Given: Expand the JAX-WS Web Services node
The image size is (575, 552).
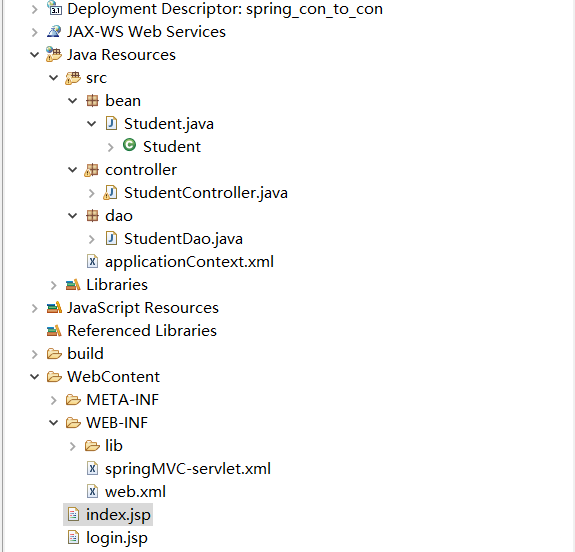Looking at the screenshot, I should point(35,32).
